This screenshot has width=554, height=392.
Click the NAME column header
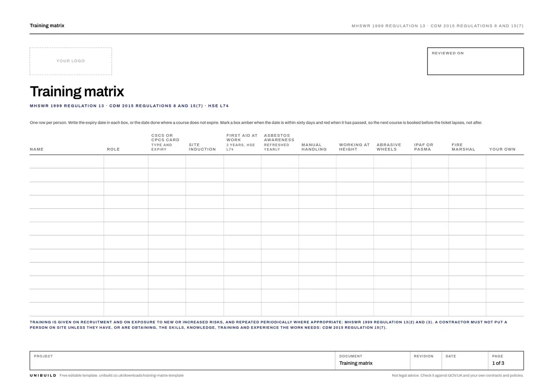point(37,149)
